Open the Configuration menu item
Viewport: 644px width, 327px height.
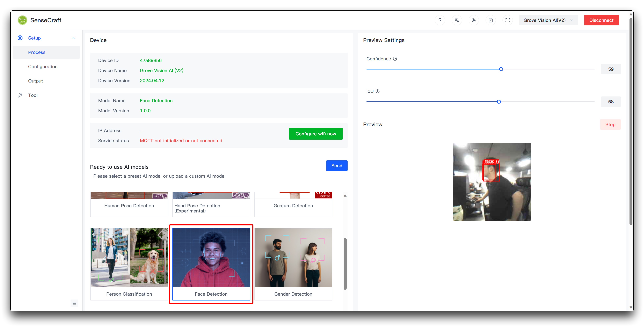[46, 66]
